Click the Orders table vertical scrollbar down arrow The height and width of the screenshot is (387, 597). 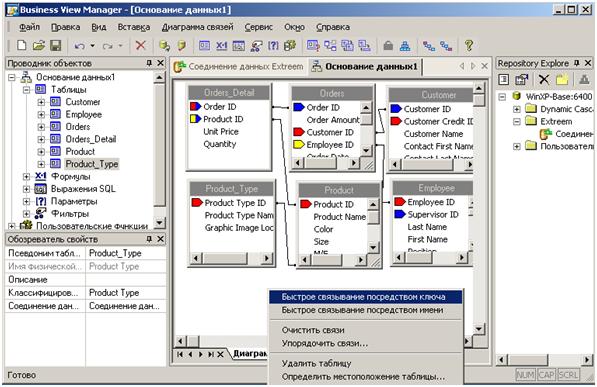tap(366, 150)
